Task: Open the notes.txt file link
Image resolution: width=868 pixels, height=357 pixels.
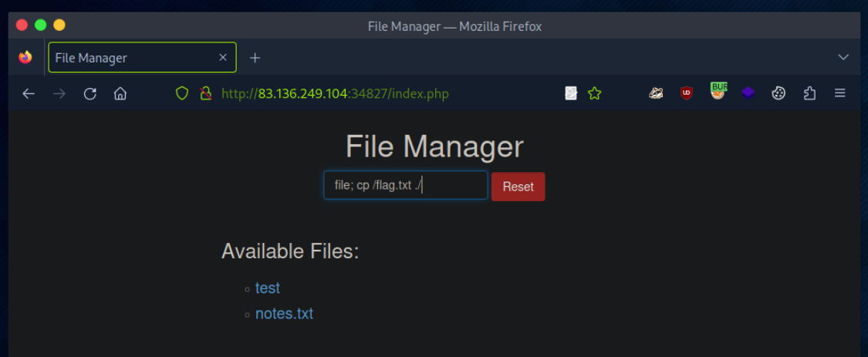Action: [284, 314]
